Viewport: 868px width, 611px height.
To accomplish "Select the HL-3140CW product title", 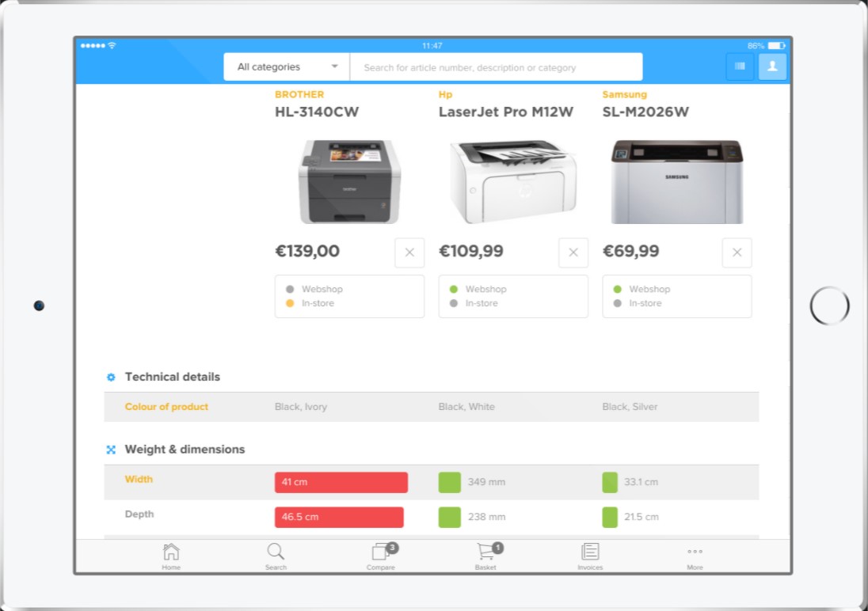I will pos(317,112).
